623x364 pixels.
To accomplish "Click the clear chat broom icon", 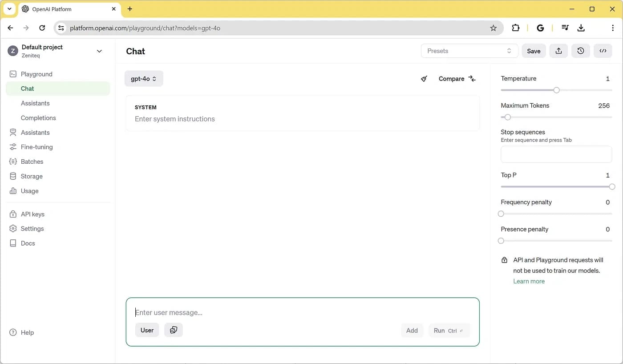I will (424, 79).
